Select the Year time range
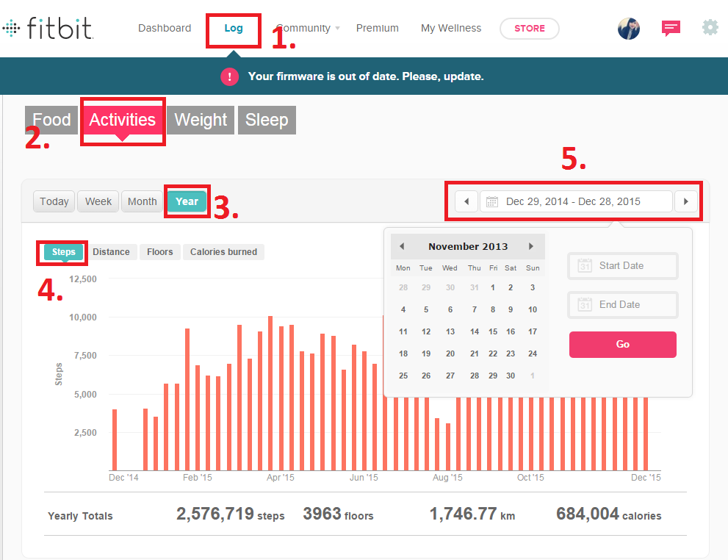The image size is (728, 560). click(x=187, y=201)
